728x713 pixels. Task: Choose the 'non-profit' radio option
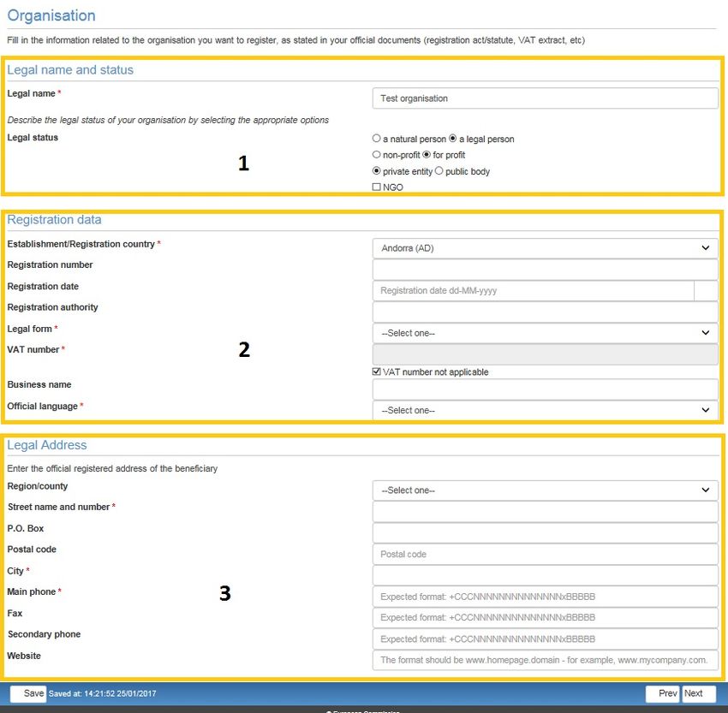pyautogui.click(x=377, y=154)
